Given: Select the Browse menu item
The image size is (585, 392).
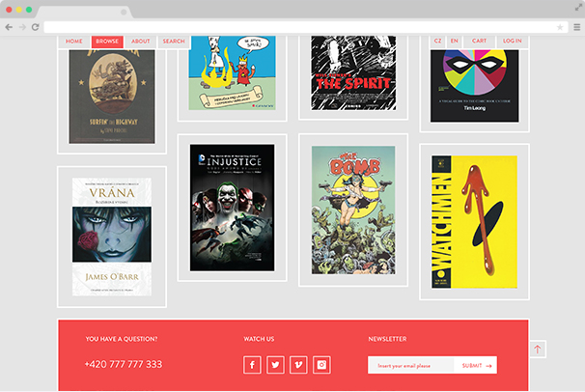Looking at the screenshot, I should 107,42.
